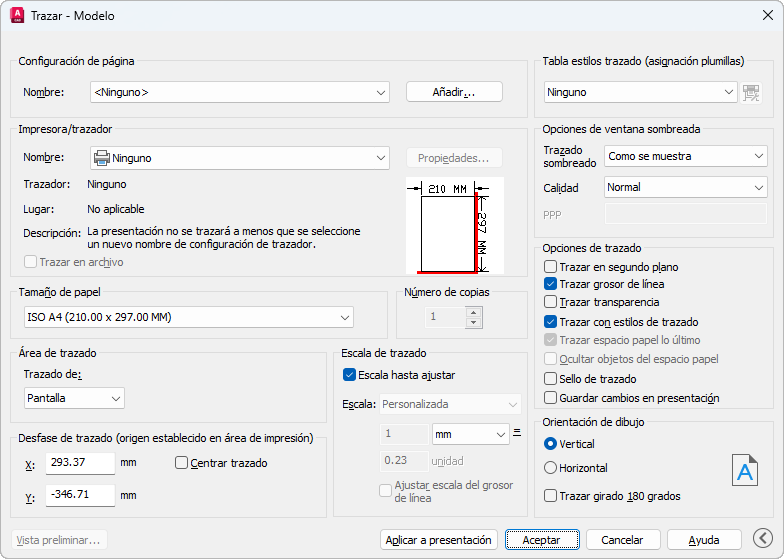Image resolution: width=784 pixels, height=559 pixels.
Task: Click the X offset input field
Action: 80,463
